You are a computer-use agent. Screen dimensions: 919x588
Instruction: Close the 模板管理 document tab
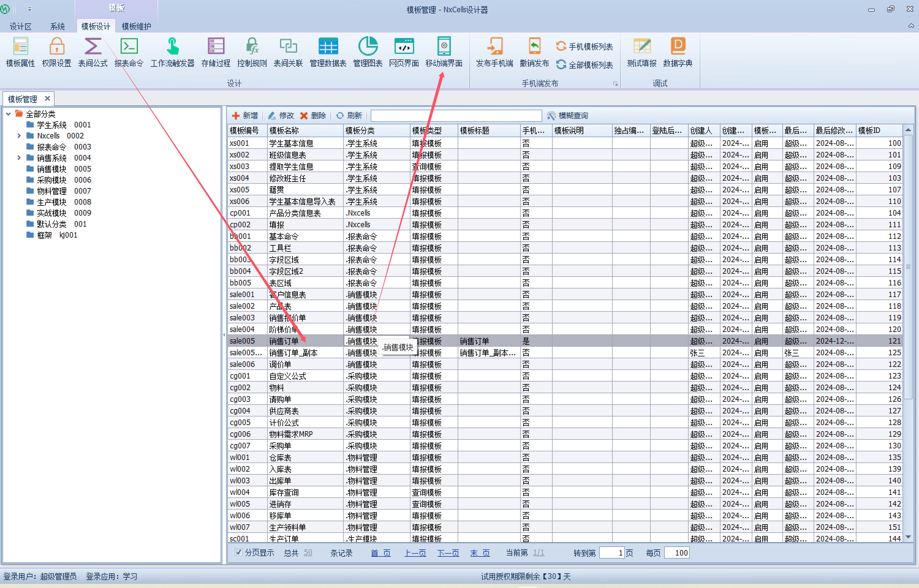[x=47, y=99]
